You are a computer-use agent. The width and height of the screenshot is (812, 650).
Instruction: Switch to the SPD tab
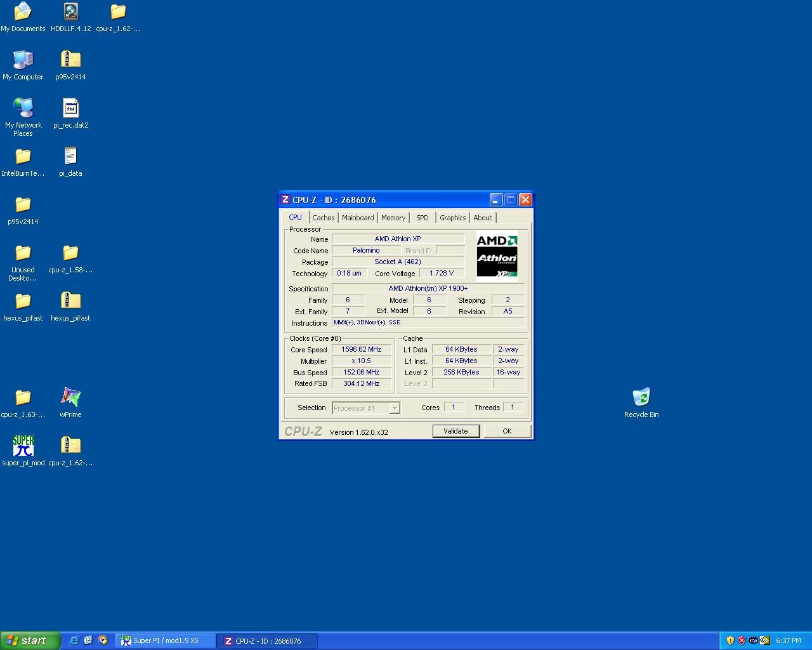point(422,218)
